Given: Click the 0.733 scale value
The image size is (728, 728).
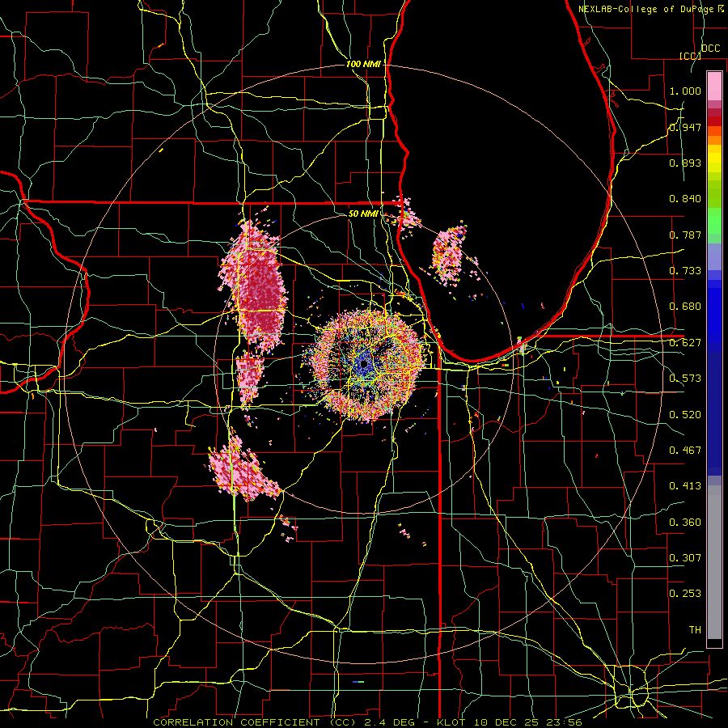Looking at the screenshot, I should point(685,271).
